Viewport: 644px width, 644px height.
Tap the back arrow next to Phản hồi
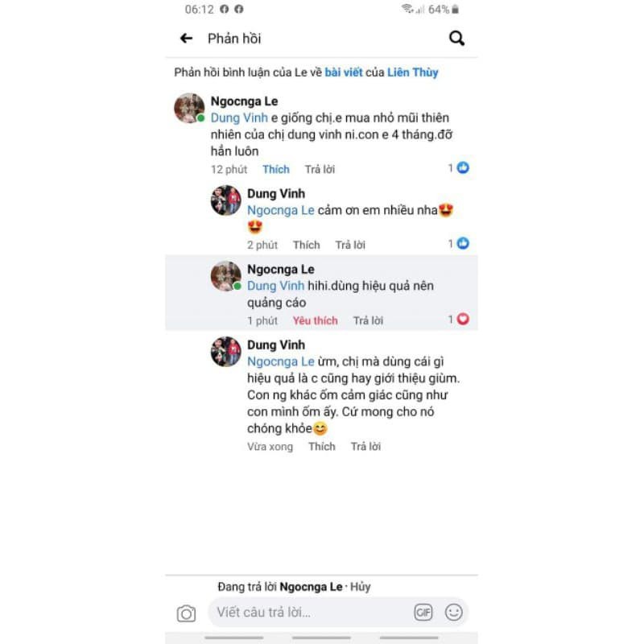186,39
